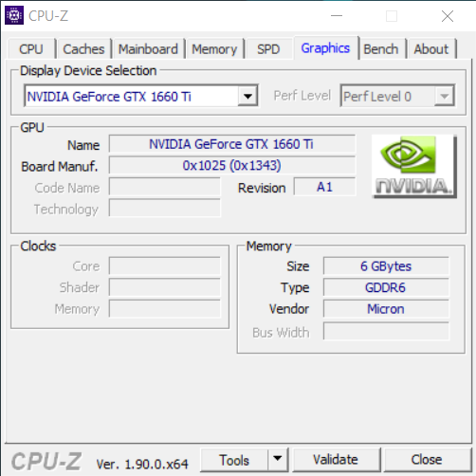Click the Board Manuf. value 0x1025 (0x1343)
Screen dimensions: 476x476
point(232,165)
